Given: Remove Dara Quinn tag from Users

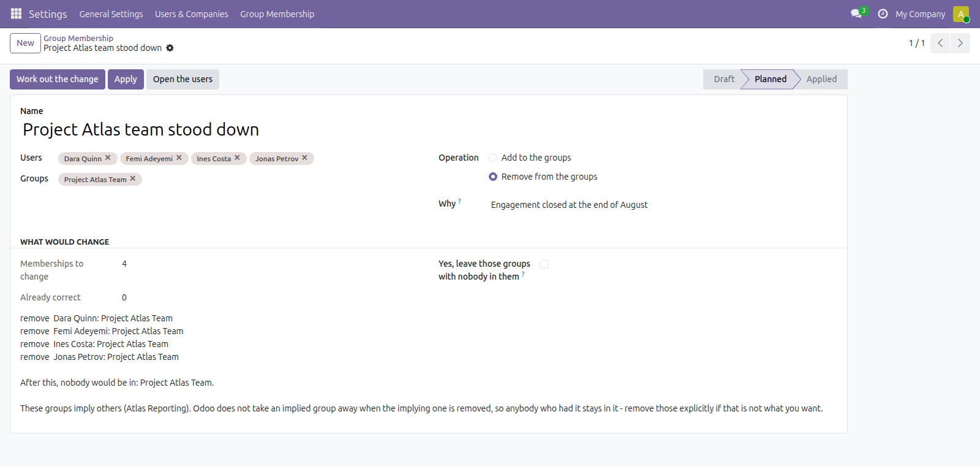Looking at the screenshot, I should (108, 158).
